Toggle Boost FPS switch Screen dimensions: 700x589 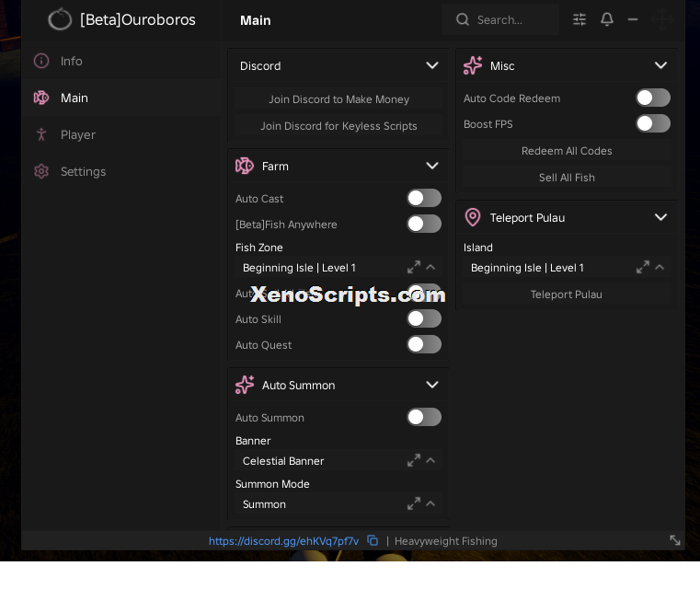653,123
